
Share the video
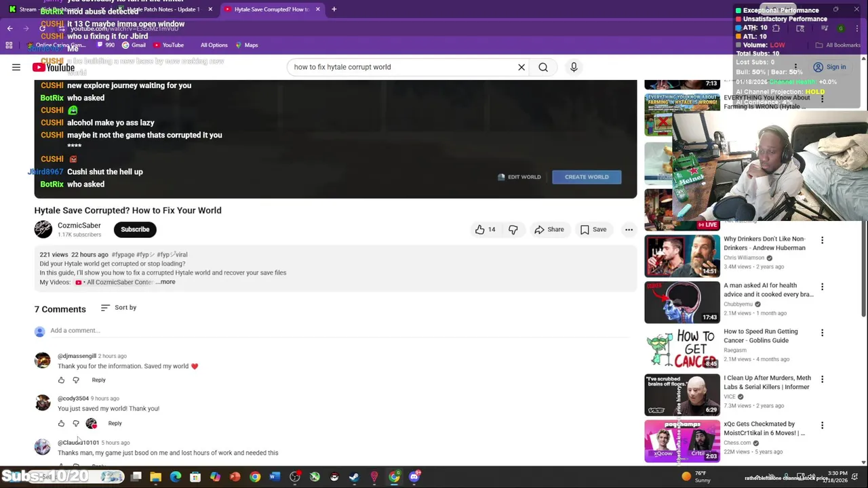pyautogui.click(x=549, y=230)
